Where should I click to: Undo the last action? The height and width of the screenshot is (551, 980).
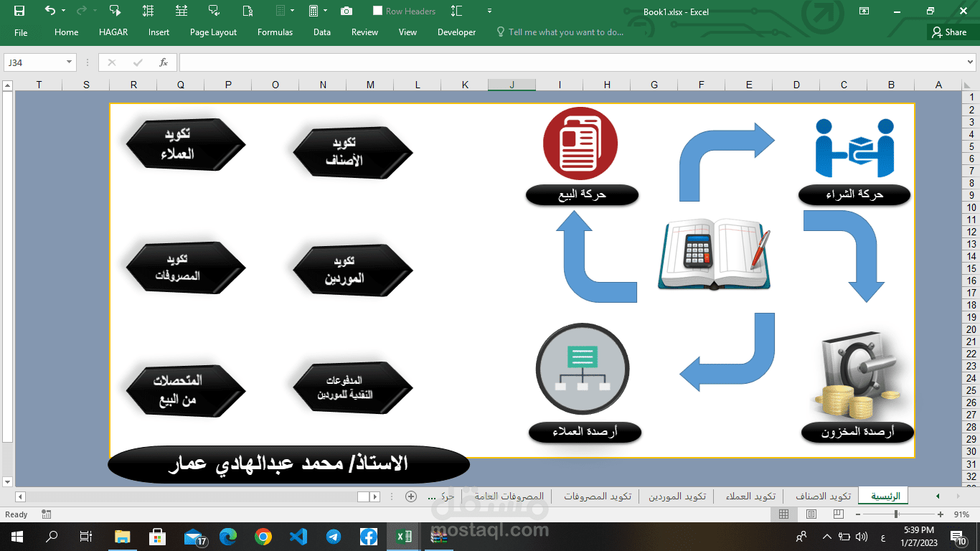pos(50,11)
